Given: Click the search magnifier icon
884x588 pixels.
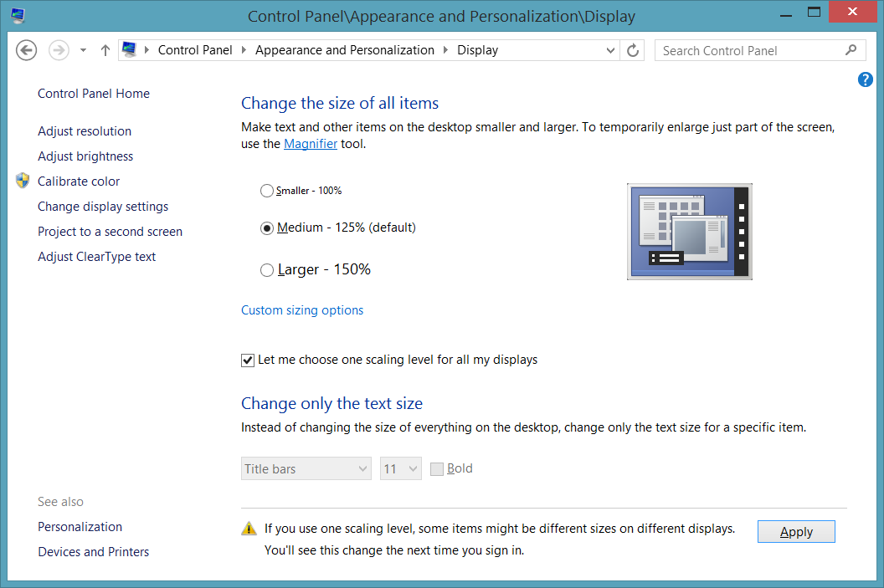Looking at the screenshot, I should point(851,50).
